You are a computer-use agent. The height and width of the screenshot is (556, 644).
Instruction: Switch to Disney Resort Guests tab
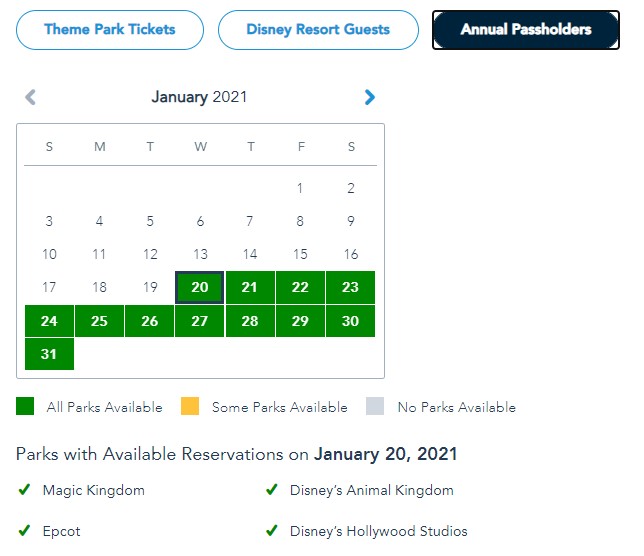point(318,30)
